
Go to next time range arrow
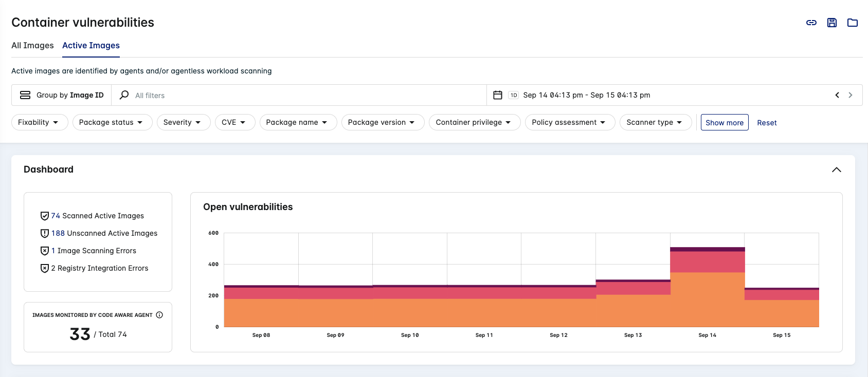tap(851, 95)
